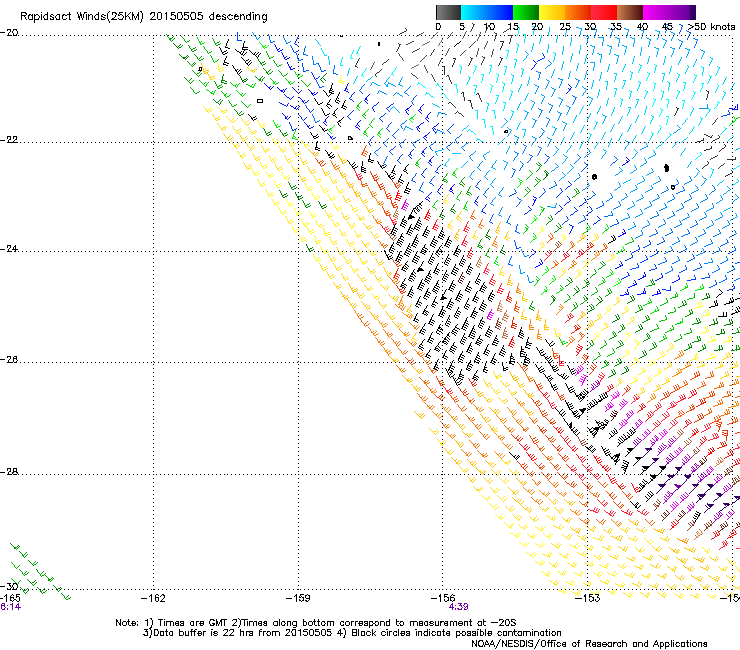Select the brown 35-40 knots color band

(x=630, y=12)
